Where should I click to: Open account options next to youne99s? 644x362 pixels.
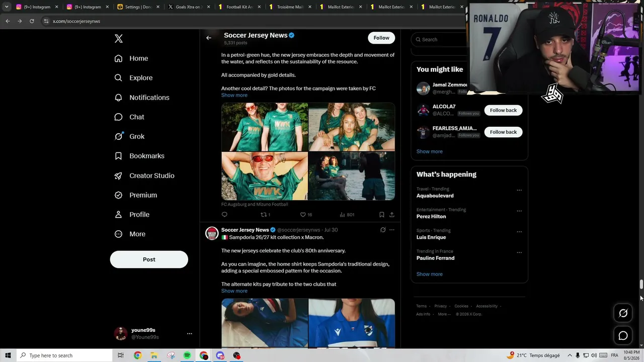190,333
